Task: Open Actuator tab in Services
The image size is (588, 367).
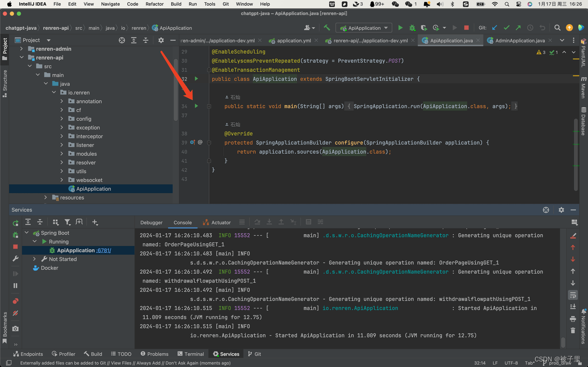Action: pyautogui.click(x=217, y=222)
